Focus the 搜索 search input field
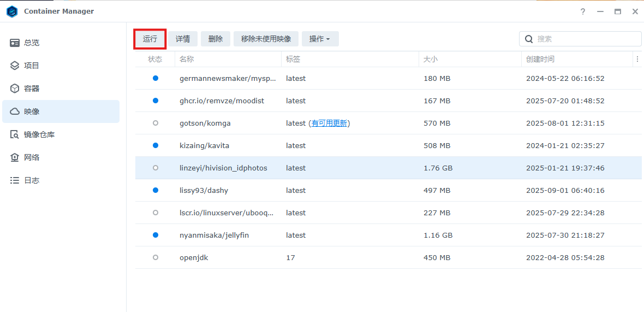This screenshot has width=644, height=312. point(587,39)
